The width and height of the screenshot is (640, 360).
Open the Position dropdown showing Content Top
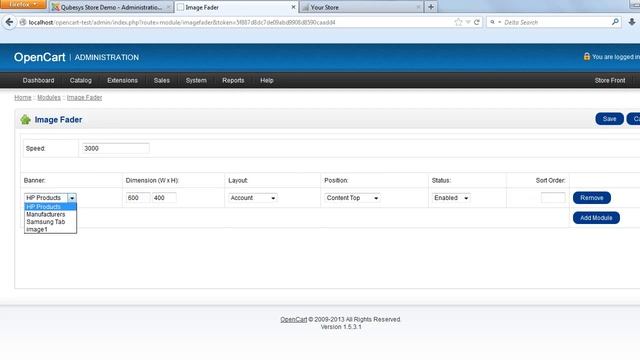(352, 198)
